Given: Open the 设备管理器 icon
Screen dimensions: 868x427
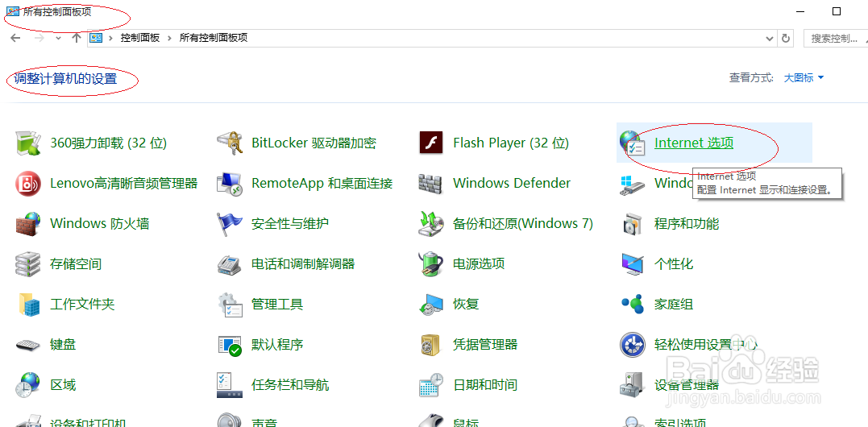Looking at the screenshot, I should pos(632,385).
